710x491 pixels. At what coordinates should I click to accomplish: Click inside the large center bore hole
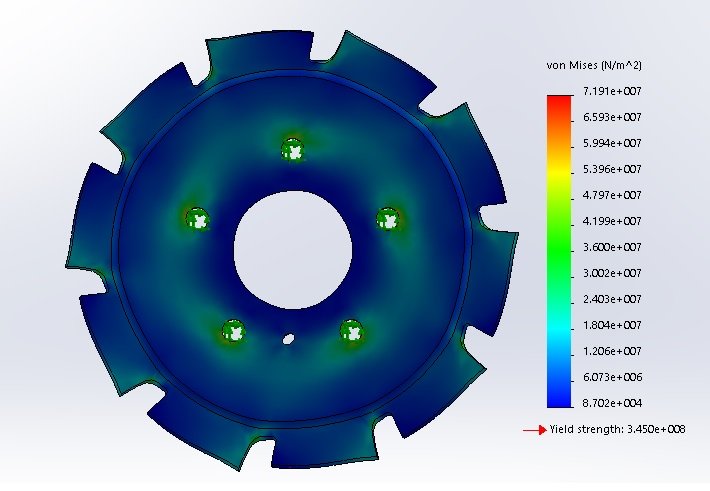tap(292, 249)
